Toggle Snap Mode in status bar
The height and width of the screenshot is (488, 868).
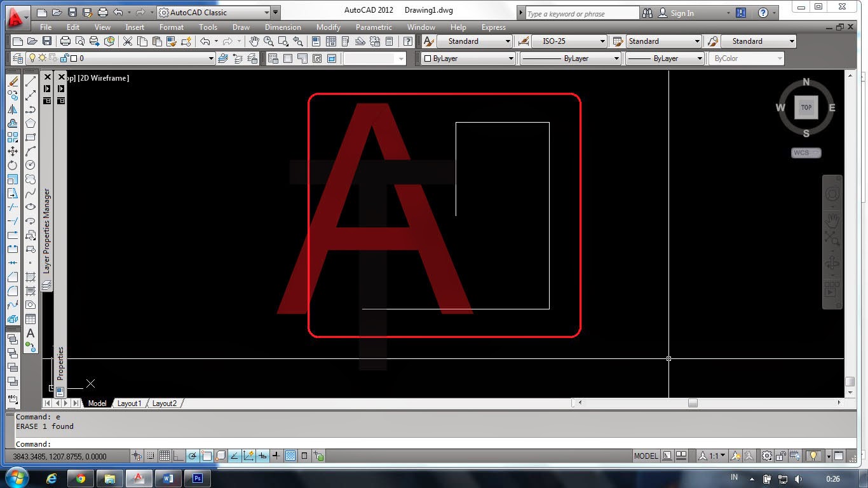tap(151, 456)
